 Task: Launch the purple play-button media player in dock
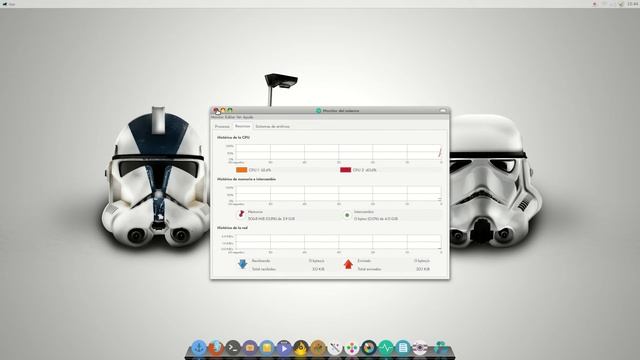click(284, 347)
